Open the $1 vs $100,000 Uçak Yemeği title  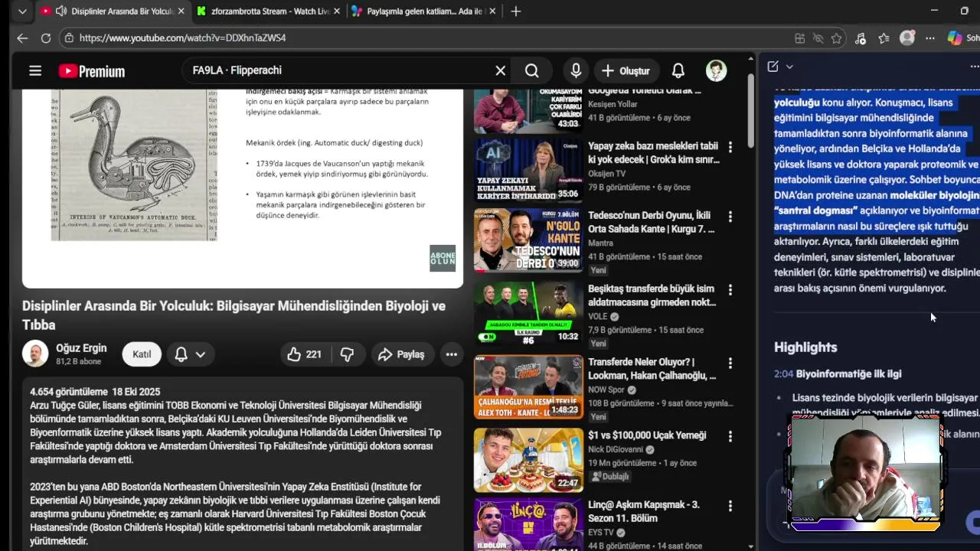tap(647, 435)
